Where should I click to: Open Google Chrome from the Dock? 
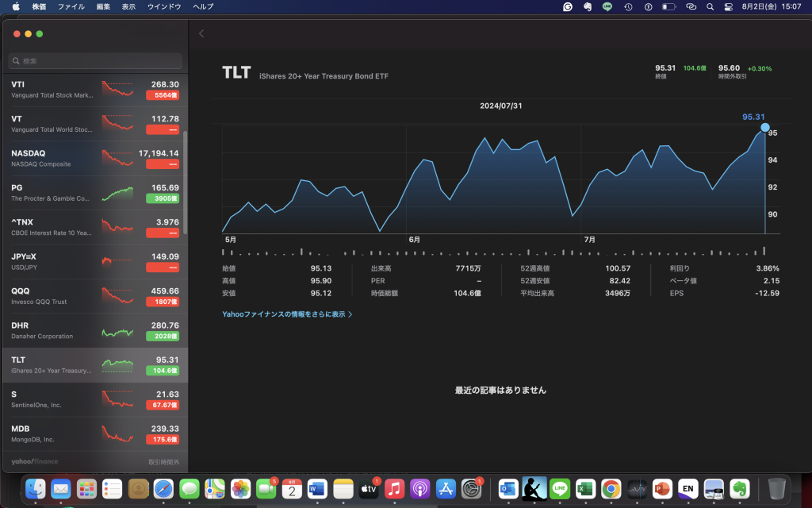click(x=611, y=488)
